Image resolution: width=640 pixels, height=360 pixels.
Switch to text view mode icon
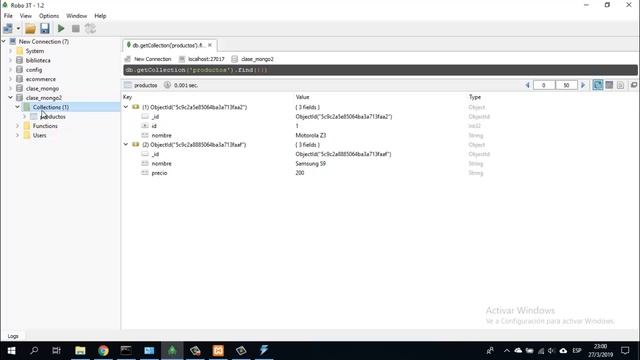point(620,85)
